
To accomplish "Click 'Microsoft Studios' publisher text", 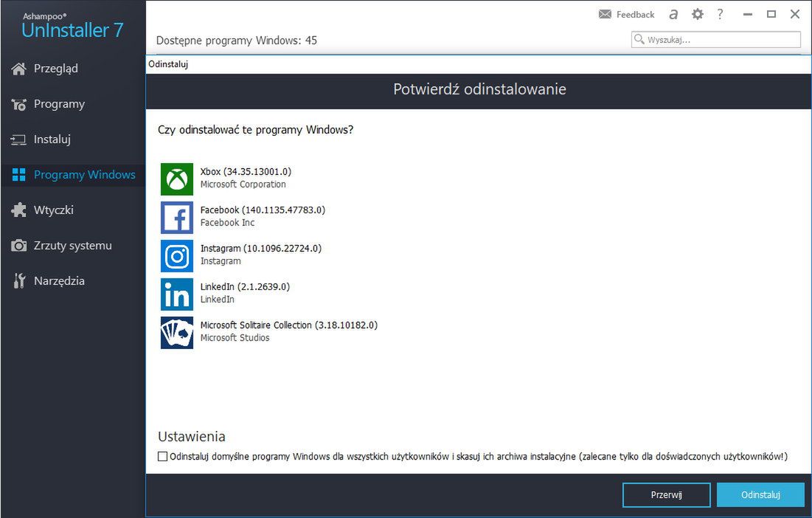I will click(x=235, y=338).
